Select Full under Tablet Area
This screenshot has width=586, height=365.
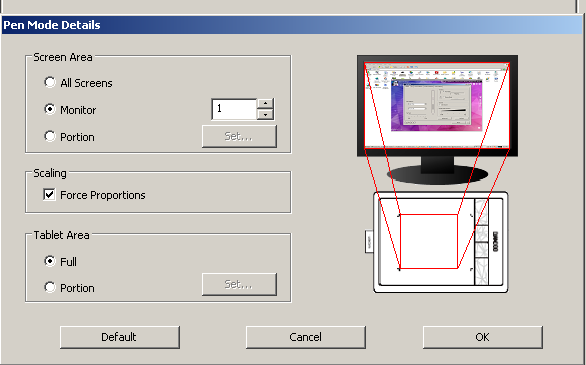50,261
